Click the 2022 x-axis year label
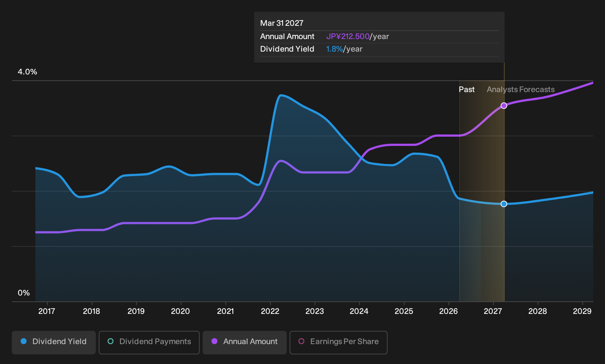 pos(270,311)
